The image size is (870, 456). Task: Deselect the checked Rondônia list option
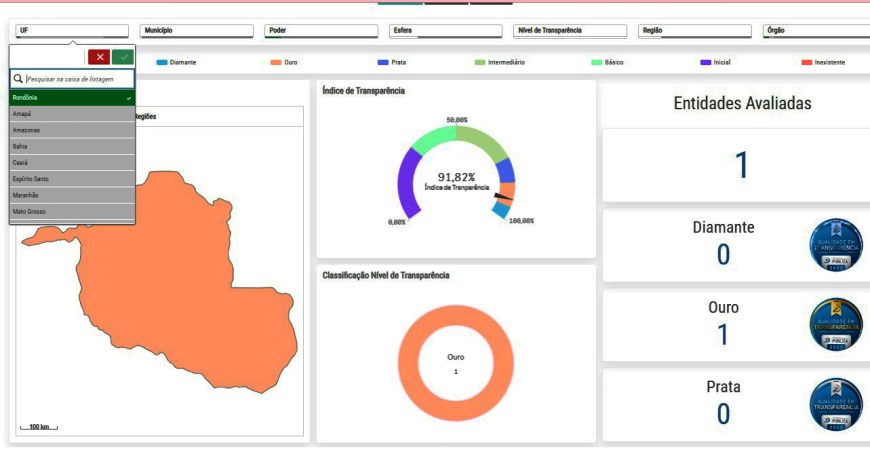72,98
